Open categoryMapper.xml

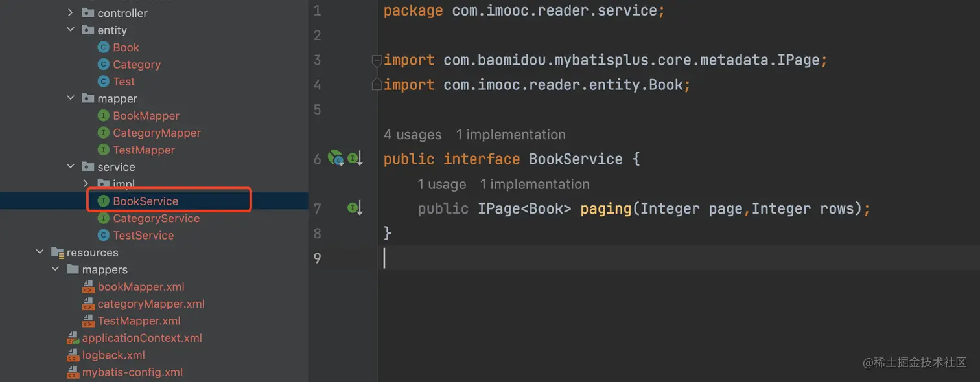point(151,304)
